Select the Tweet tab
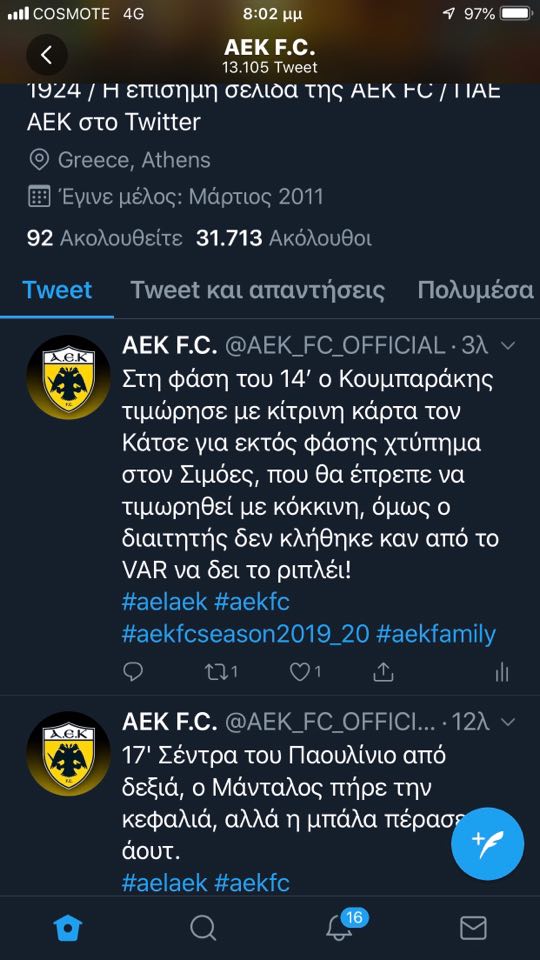The image size is (540, 960). (x=57, y=290)
